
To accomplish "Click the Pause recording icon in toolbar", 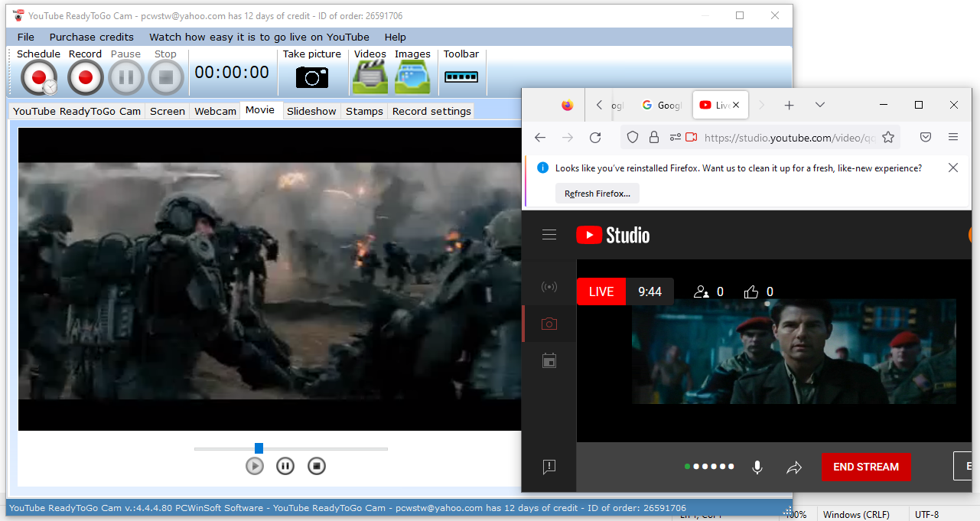I will [125, 77].
